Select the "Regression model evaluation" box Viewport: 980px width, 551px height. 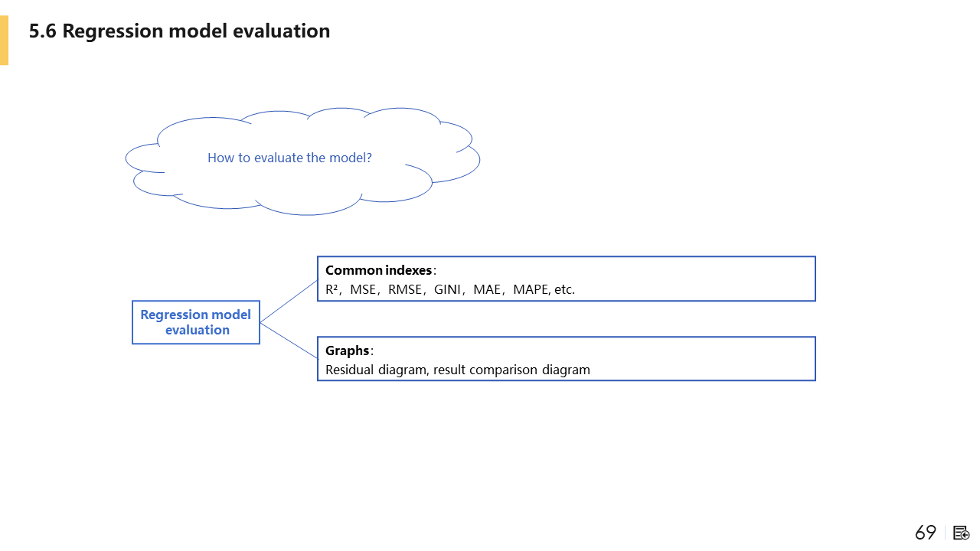196,322
